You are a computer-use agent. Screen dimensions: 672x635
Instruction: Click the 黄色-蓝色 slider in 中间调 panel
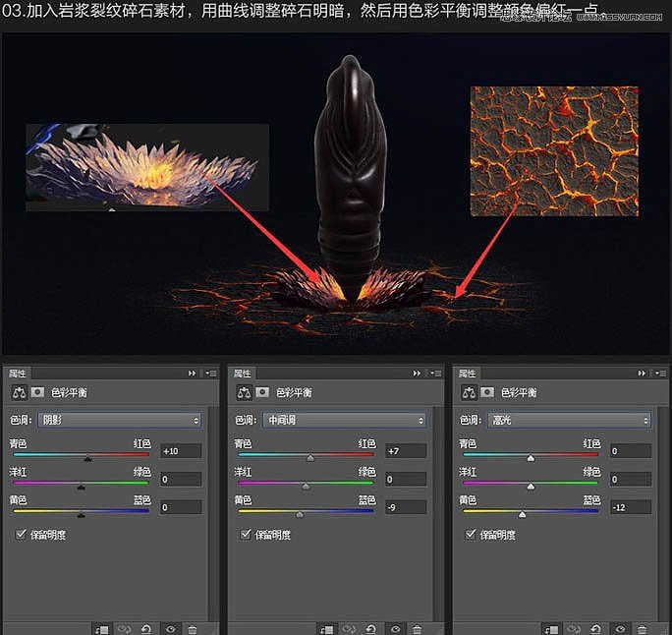(x=306, y=511)
